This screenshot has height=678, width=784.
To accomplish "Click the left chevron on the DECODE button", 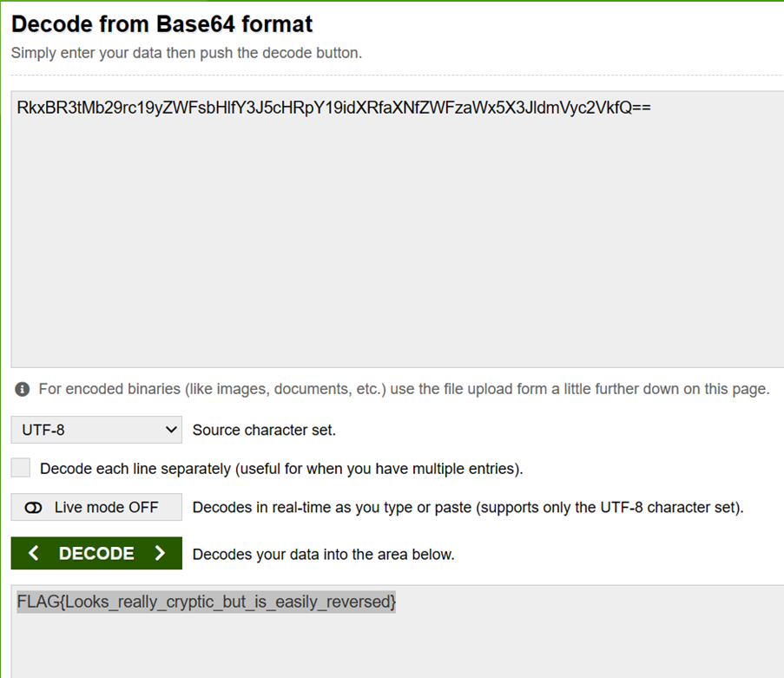I will click(33, 554).
